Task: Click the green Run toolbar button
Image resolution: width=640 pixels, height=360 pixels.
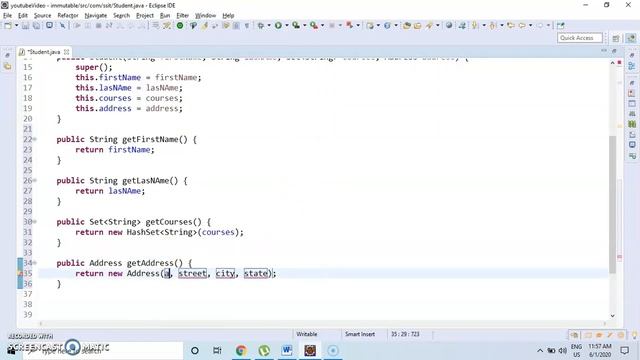Action: (278, 25)
